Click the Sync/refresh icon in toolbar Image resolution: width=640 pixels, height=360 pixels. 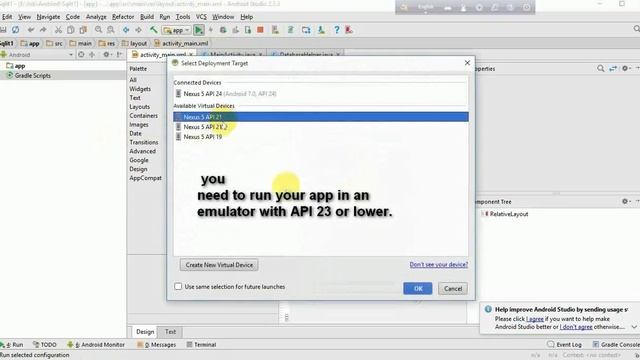click(x=16, y=30)
